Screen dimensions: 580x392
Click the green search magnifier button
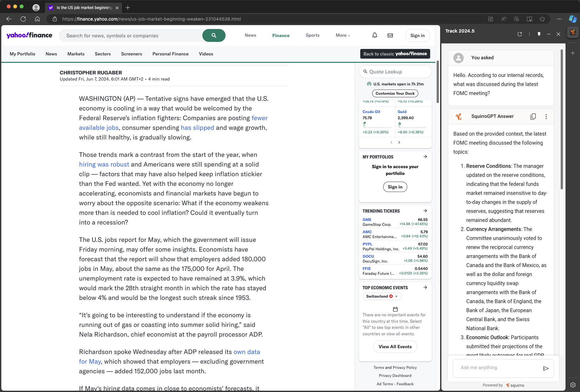(214, 35)
